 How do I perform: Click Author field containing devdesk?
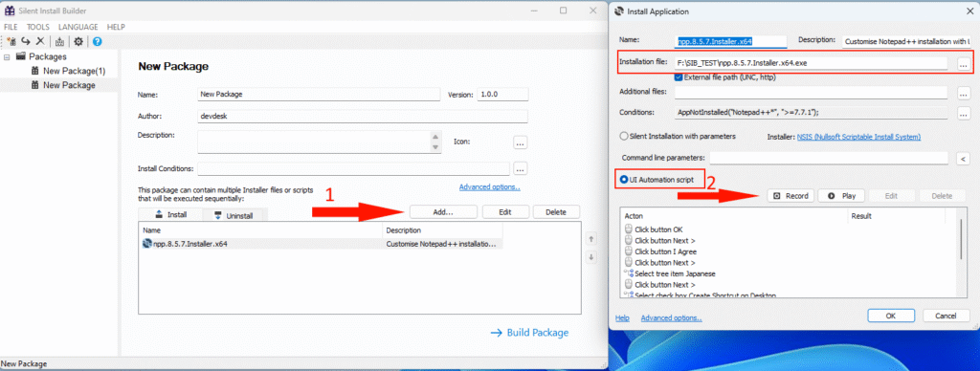coord(363,117)
